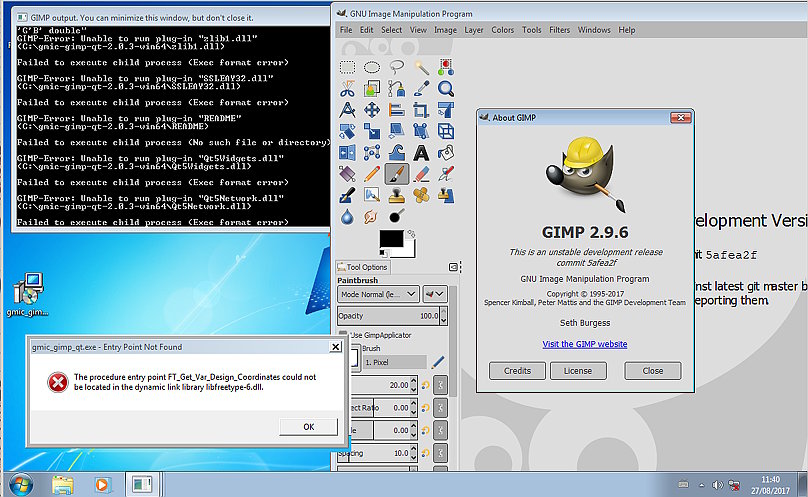Activate the Paths tool
Image resolution: width=808 pixels, height=497 pixels.
tap(396, 89)
